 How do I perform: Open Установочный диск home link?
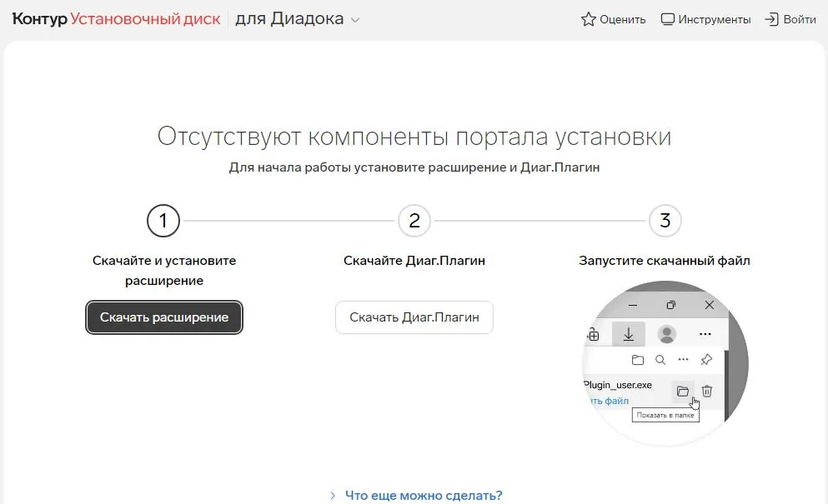tap(145, 19)
